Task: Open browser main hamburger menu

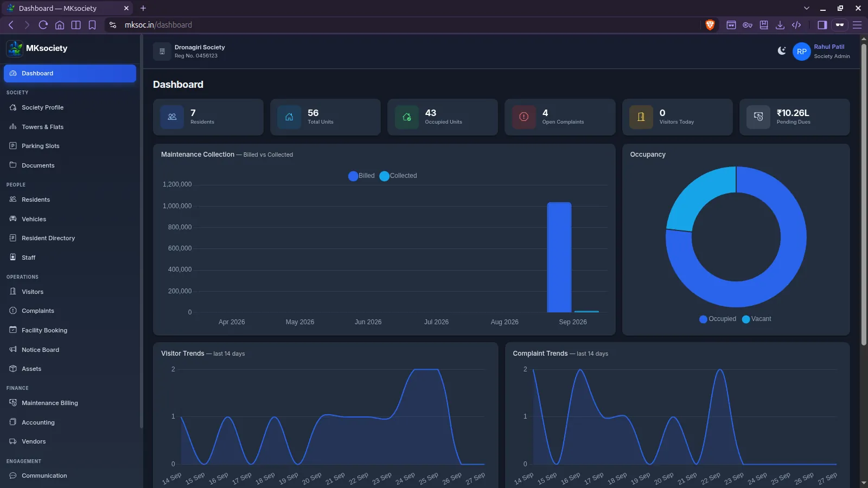Action: (857, 25)
